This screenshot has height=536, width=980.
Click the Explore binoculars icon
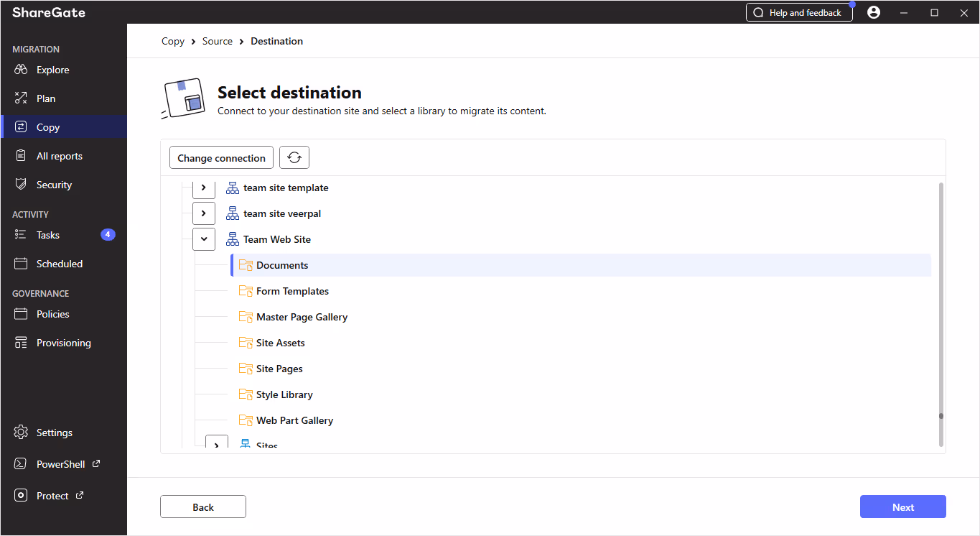[x=21, y=70]
